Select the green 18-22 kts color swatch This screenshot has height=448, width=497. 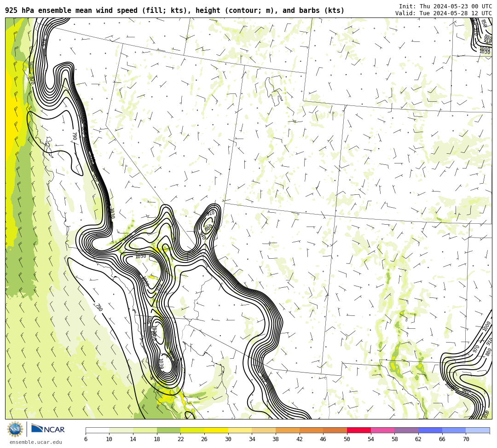[x=168, y=430]
